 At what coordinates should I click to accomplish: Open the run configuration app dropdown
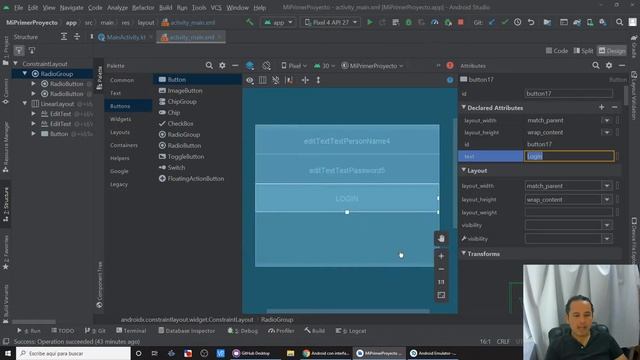point(278,22)
